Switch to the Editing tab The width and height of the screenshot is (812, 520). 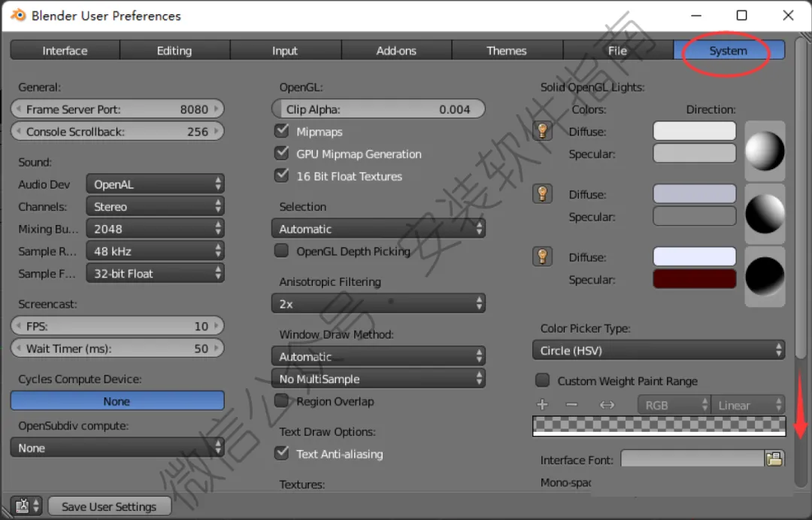tap(174, 50)
